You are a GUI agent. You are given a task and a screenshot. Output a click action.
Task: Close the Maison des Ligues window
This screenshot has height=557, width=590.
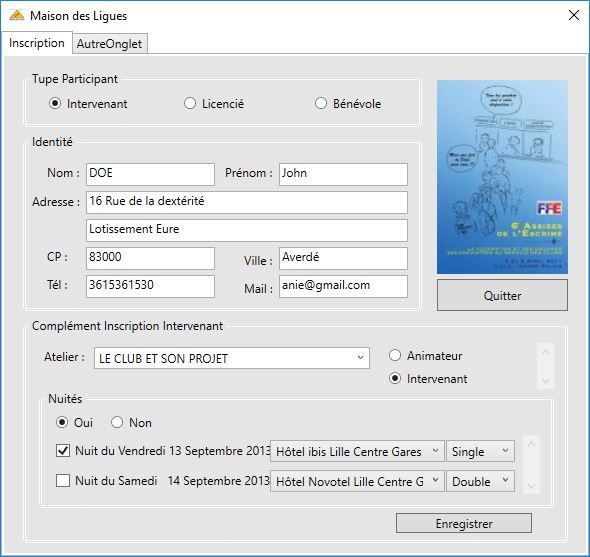click(574, 15)
